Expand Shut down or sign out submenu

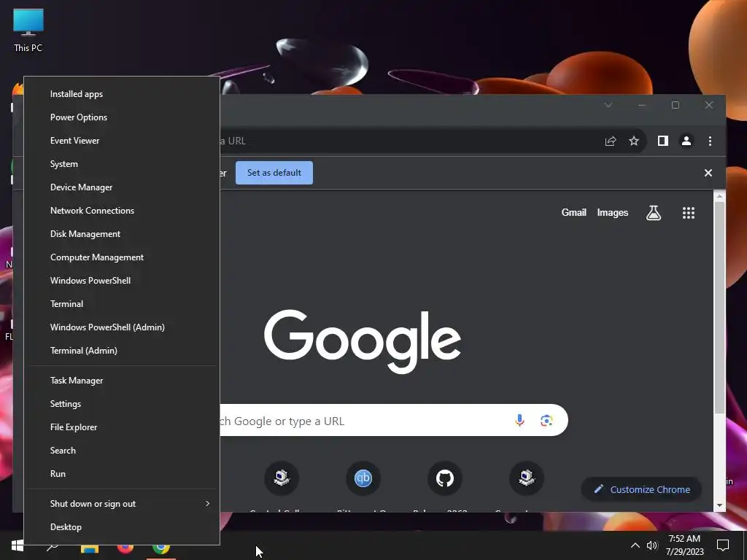click(x=122, y=504)
